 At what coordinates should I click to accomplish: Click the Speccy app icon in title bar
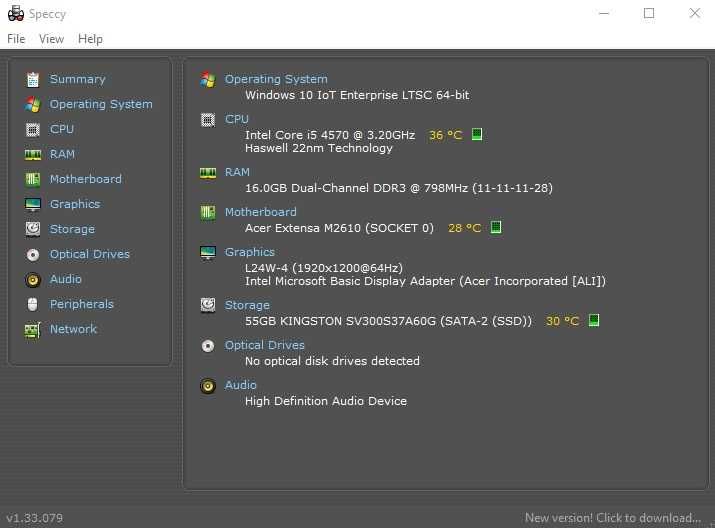[16, 14]
